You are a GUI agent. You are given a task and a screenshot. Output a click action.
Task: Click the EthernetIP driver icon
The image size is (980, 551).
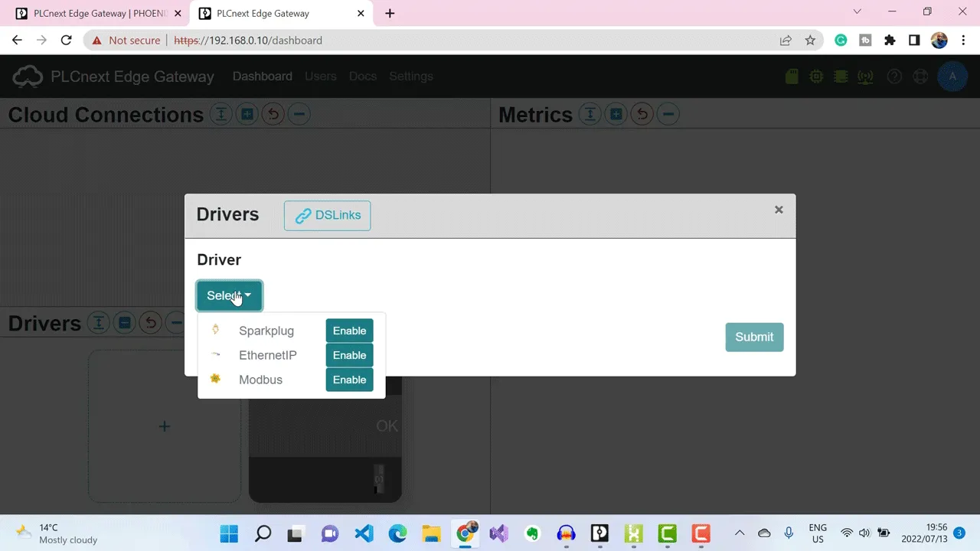216,354
